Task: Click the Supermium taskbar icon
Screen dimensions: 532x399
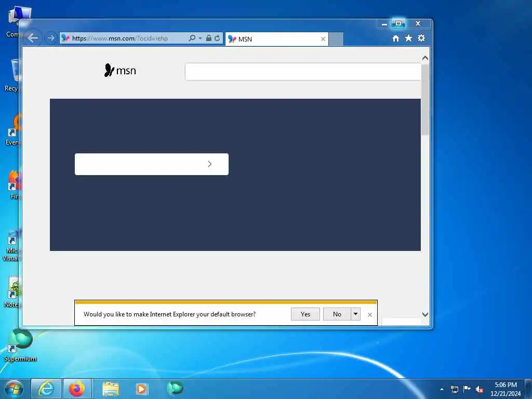Action: [x=175, y=388]
